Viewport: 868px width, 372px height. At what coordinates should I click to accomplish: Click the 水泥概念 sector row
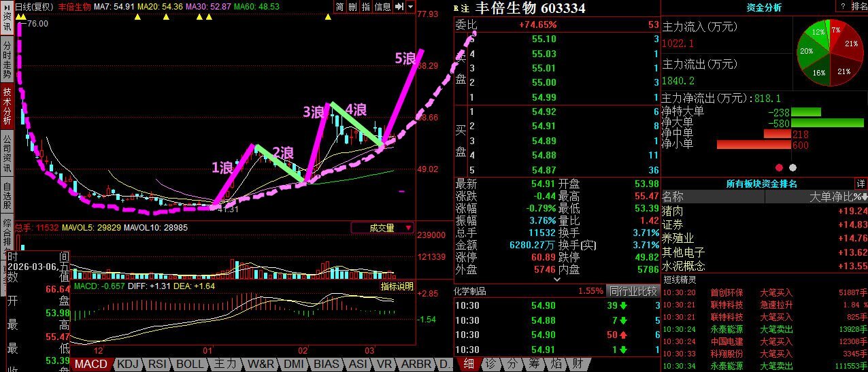point(765,266)
